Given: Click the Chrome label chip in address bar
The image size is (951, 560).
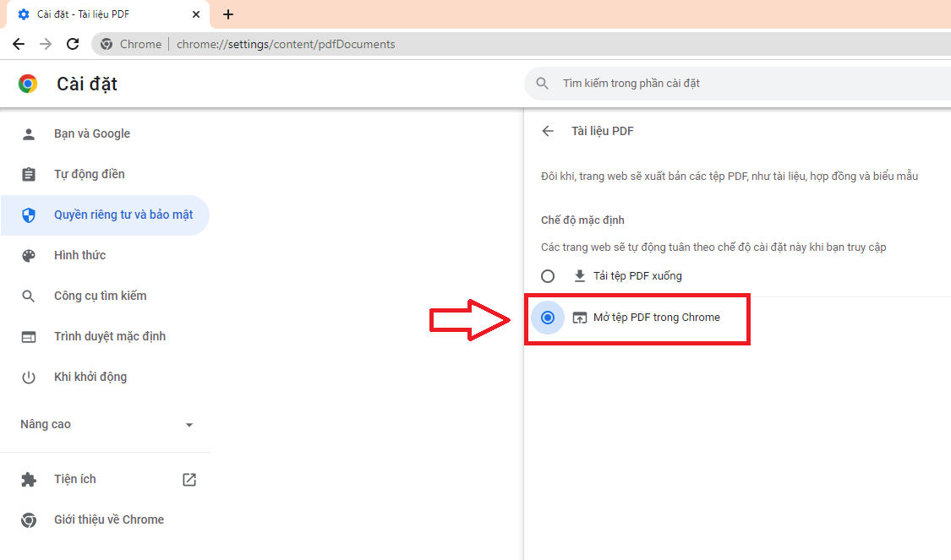Looking at the screenshot, I should tap(140, 44).
